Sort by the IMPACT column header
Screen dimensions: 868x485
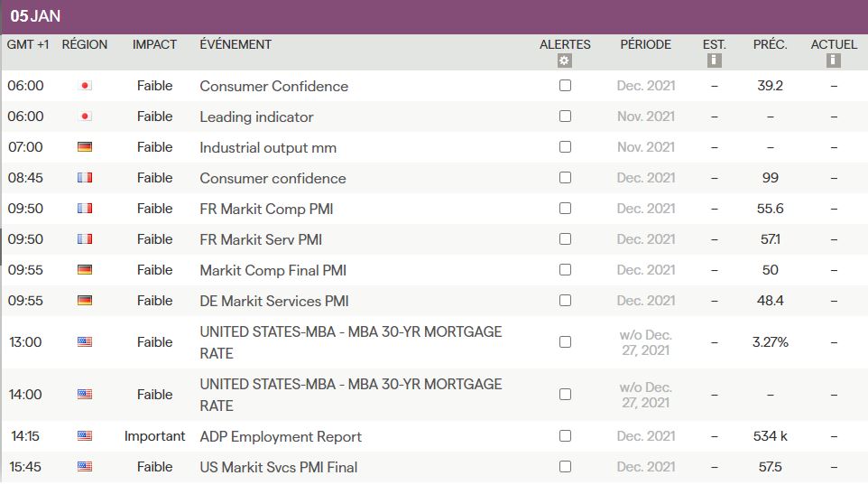click(154, 44)
